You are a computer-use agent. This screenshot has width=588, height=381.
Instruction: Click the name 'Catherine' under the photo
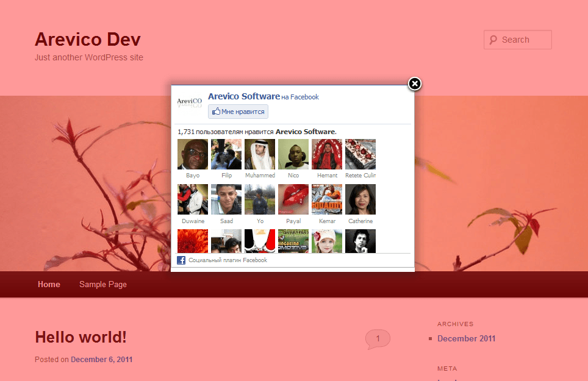pos(360,221)
